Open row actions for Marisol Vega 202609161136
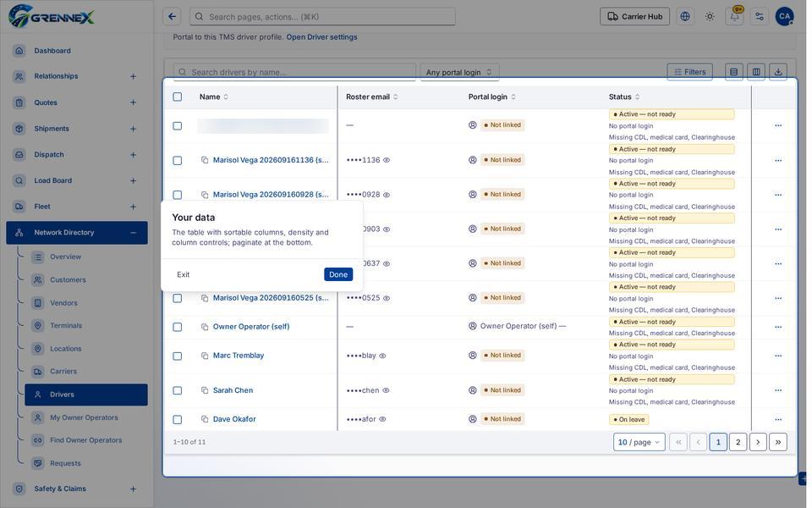The width and height of the screenshot is (812, 508). (x=778, y=160)
